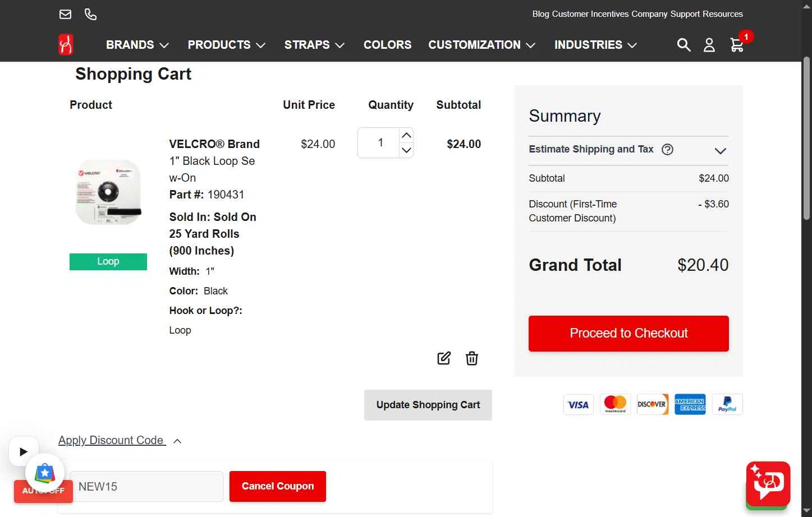The image size is (812, 517).
Task: Remove item using the trash icon
Action: [472, 358]
